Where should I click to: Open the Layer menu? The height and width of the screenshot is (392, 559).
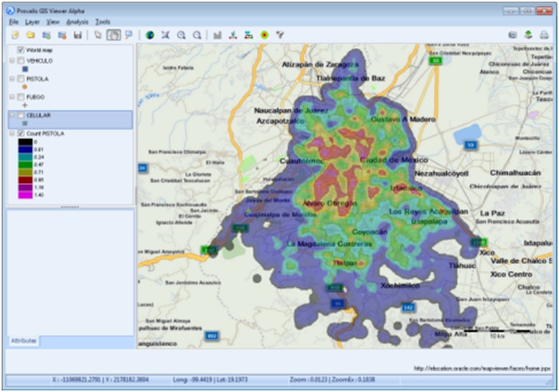point(31,22)
